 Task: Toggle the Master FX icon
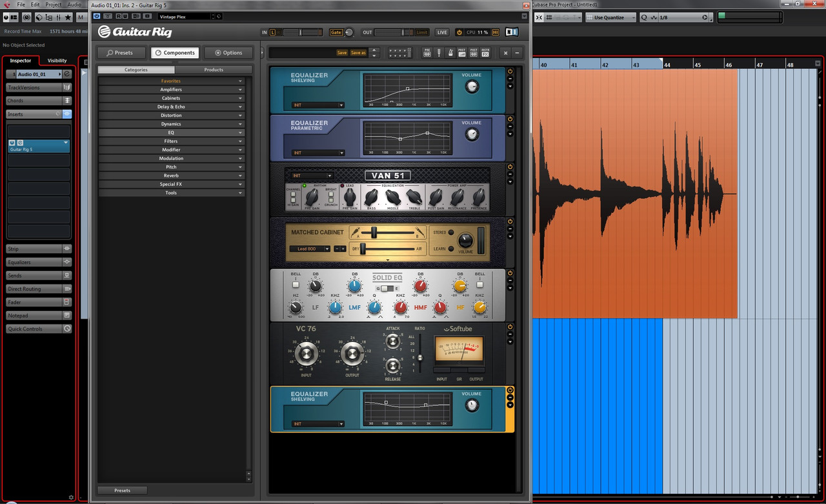485,53
